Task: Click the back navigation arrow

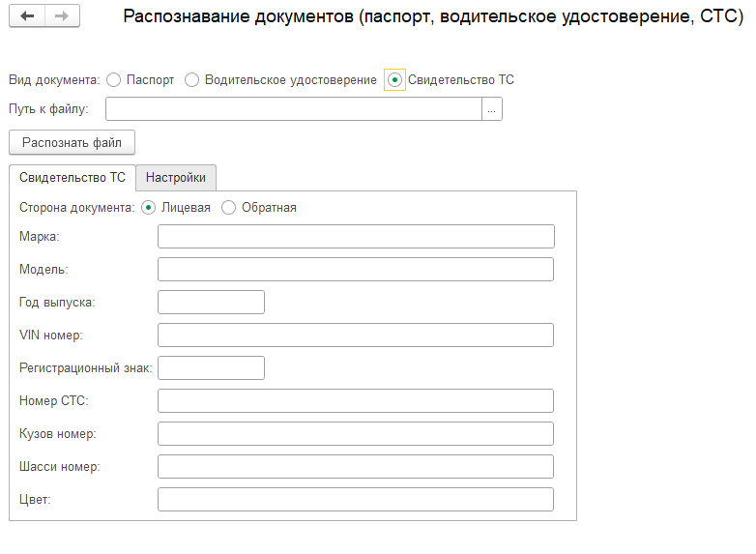Action: pos(27,16)
